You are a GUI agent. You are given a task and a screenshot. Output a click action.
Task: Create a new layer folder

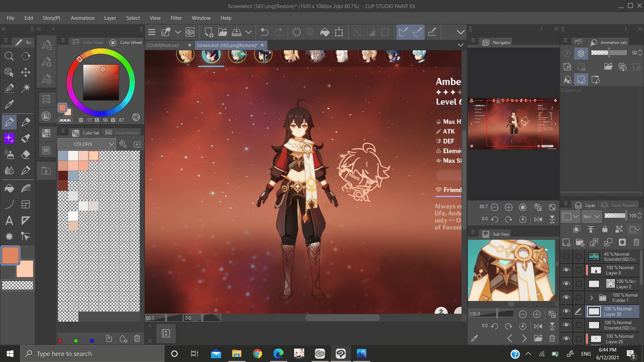coord(580,242)
